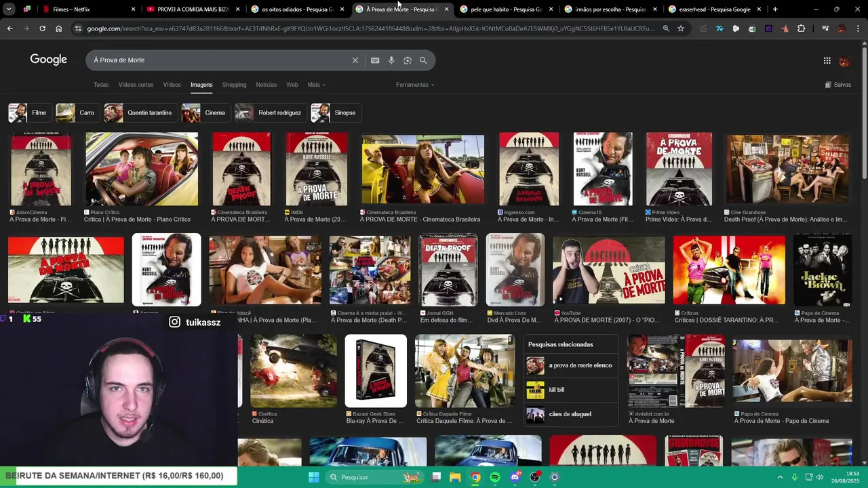The image size is (868, 488).
Task: Open the YouTube Crítica À Prova de Morte thumbnail
Action: tap(608, 270)
